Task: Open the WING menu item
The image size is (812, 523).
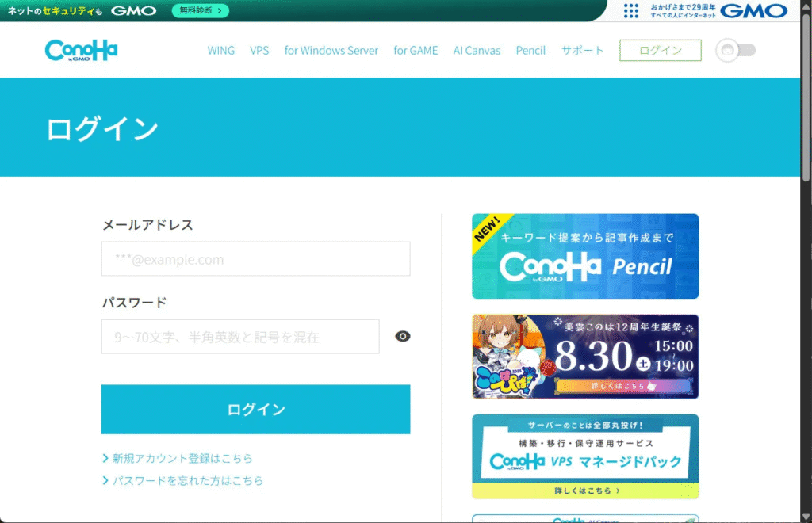Action: [x=221, y=50]
